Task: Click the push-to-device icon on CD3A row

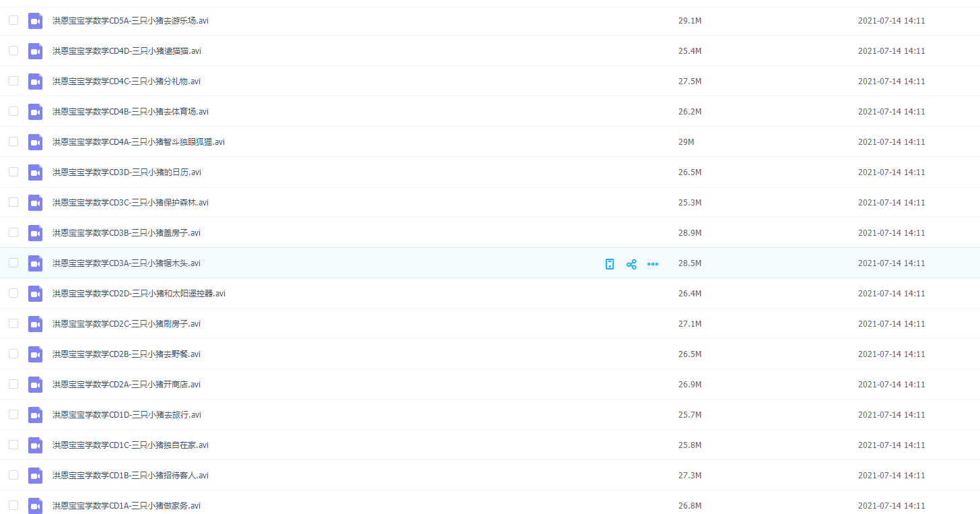Action: pos(610,264)
